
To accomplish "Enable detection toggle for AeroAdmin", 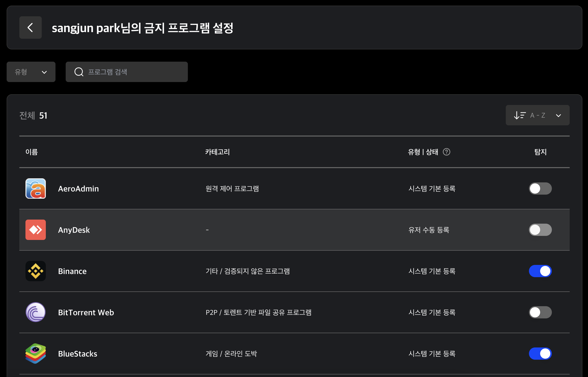I will coord(540,188).
